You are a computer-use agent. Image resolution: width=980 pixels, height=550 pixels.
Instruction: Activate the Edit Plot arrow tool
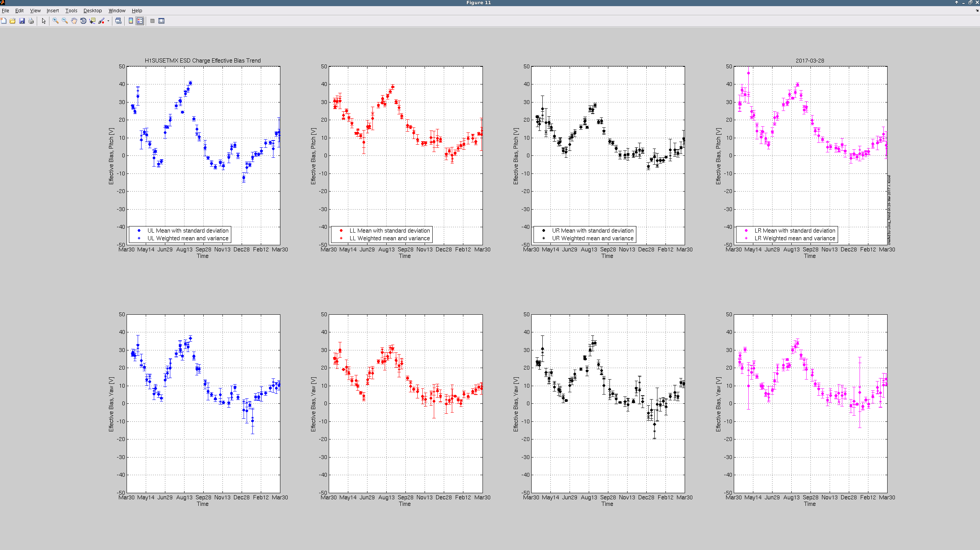pyautogui.click(x=44, y=21)
